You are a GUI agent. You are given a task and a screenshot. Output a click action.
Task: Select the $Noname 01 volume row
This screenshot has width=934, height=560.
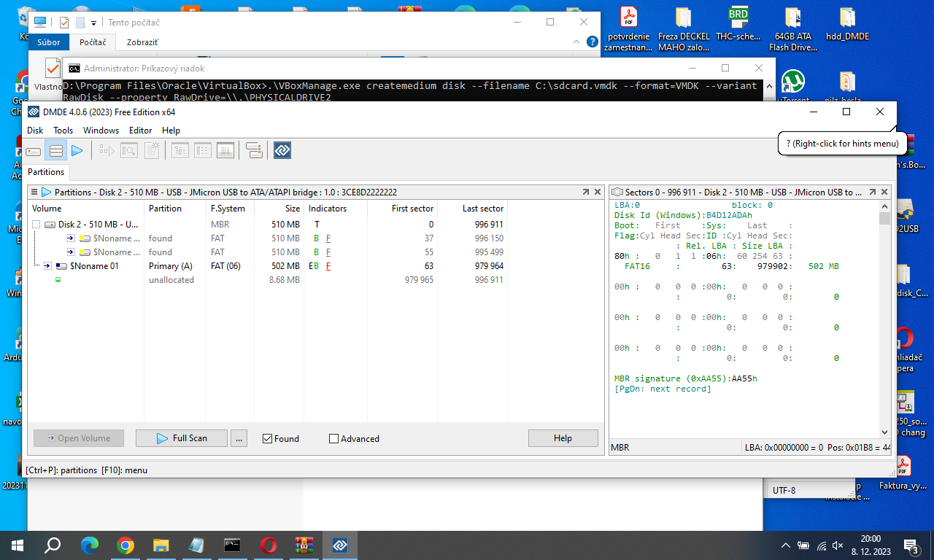pos(268,266)
